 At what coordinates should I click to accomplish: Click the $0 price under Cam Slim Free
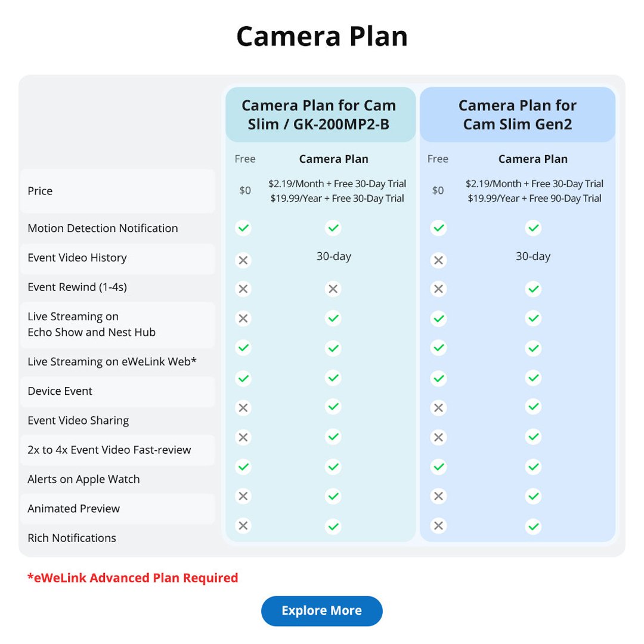pyautogui.click(x=245, y=191)
